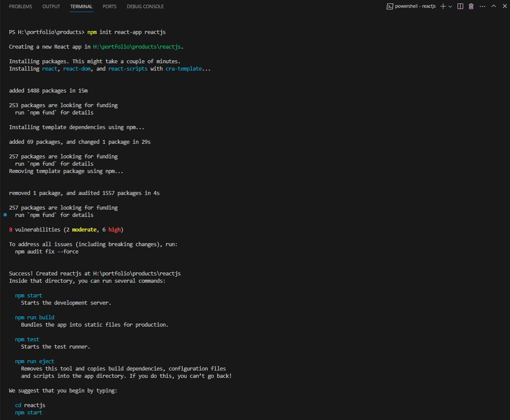Screen dimensions: 510x420
Task: Open the Output tab
Action: point(51,6)
